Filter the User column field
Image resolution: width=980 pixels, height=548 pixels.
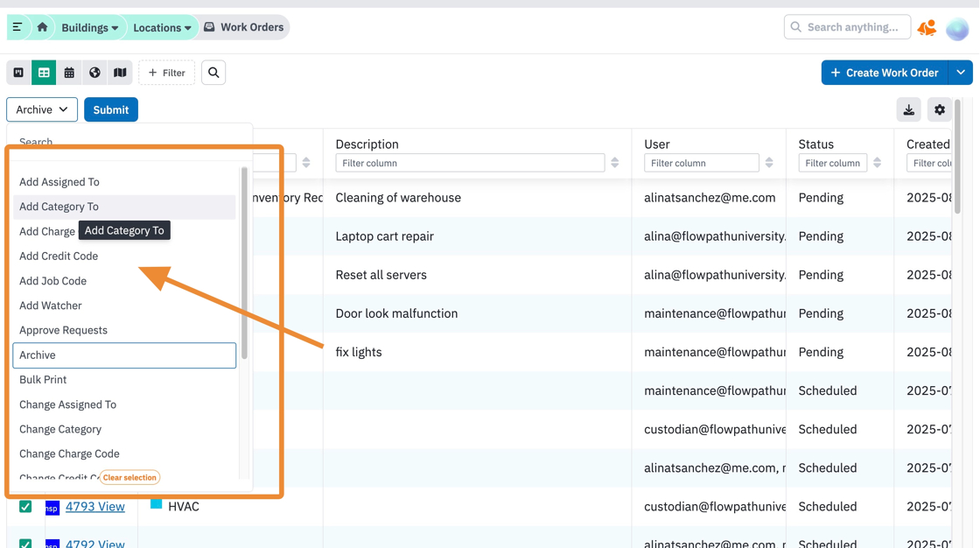coord(701,163)
